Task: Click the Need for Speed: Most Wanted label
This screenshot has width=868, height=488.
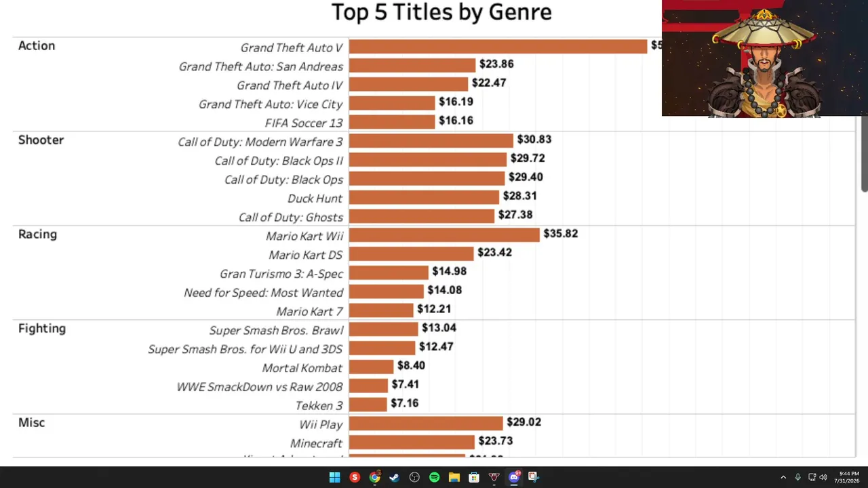Action: pyautogui.click(x=264, y=293)
